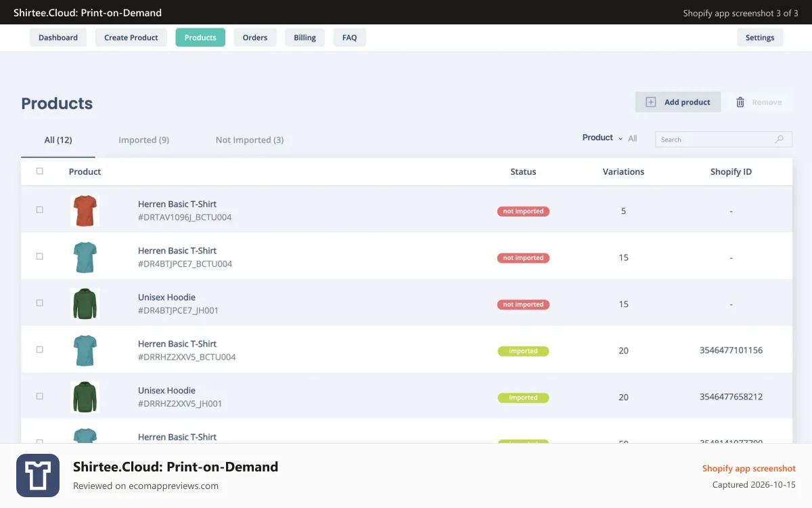Click not imported badge for #DR4BTJPCE7_BCTU004
812x508 pixels.
pyautogui.click(x=523, y=258)
